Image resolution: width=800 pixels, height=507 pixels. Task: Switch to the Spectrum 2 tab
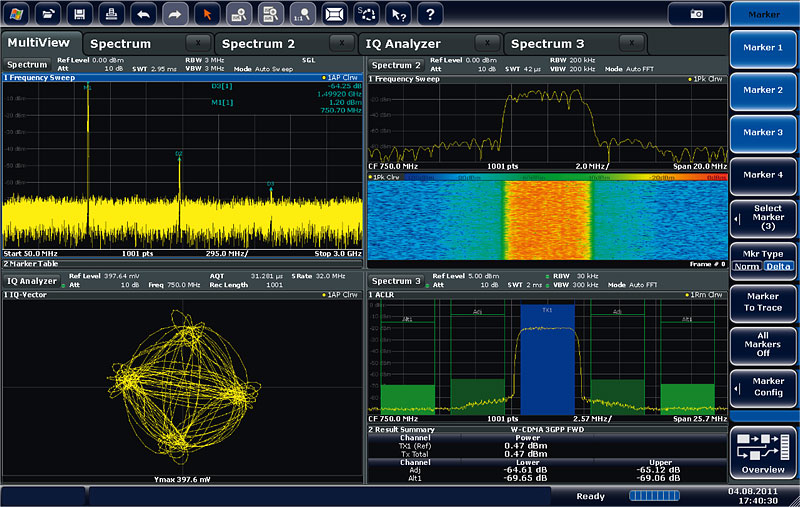(x=258, y=44)
